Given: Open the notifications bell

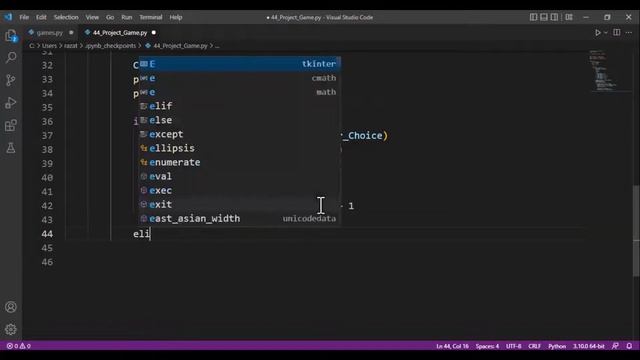Looking at the screenshot, I should (x=629, y=346).
